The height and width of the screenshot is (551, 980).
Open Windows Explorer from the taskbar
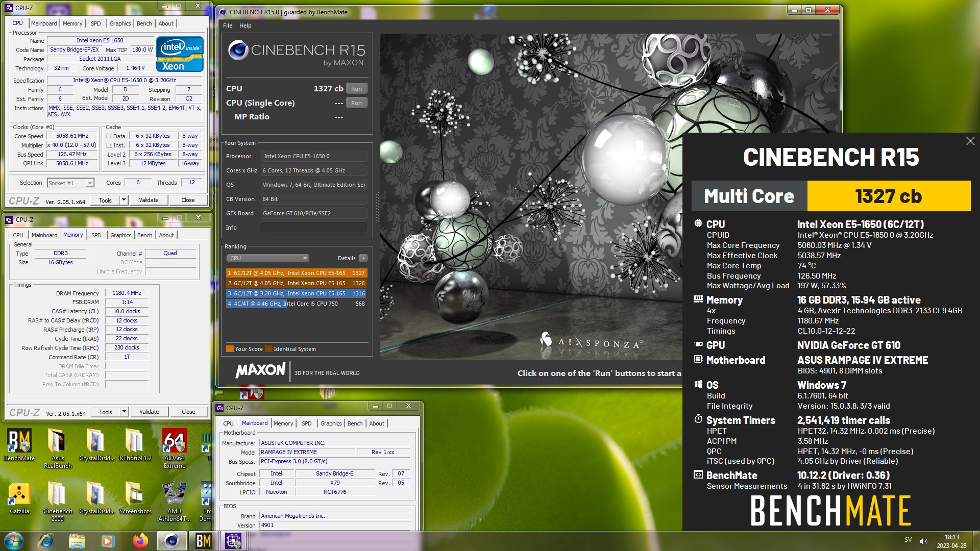pyautogui.click(x=77, y=541)
